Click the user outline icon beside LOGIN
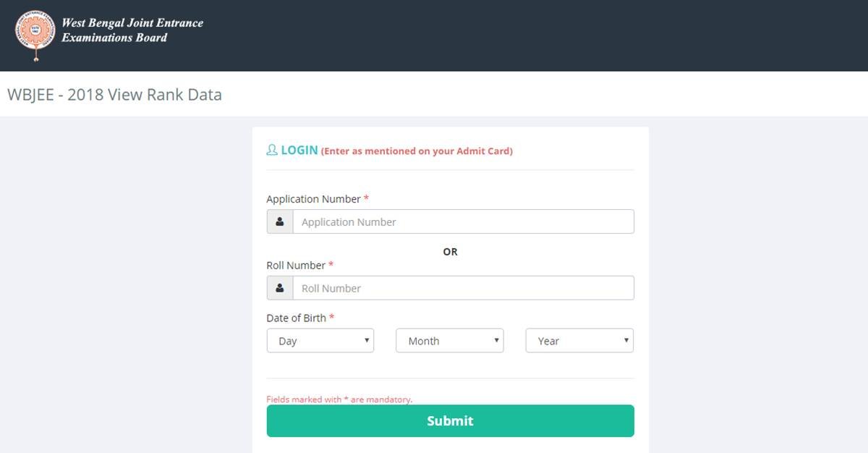This screenshot has height=453, width=868. click(x=272, y=151)
